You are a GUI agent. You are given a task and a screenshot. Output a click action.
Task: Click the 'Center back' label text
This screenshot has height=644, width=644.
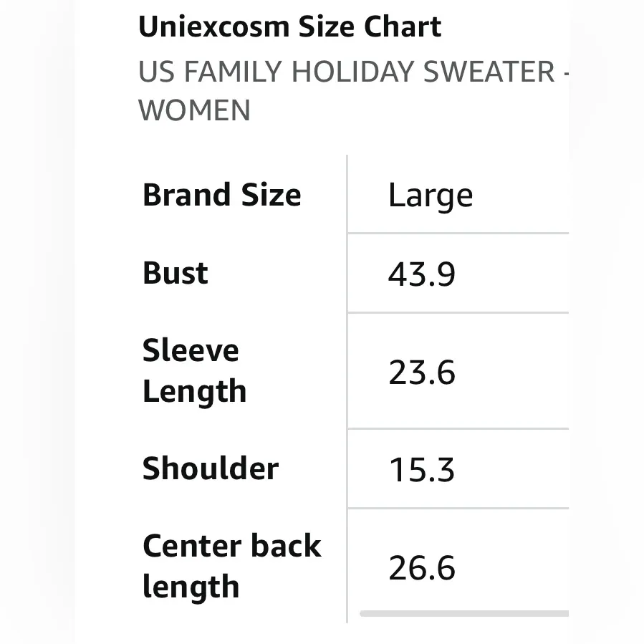point(232,546)
